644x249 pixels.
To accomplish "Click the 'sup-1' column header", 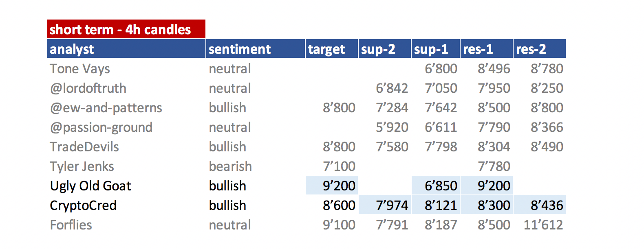I will (436, 49).
